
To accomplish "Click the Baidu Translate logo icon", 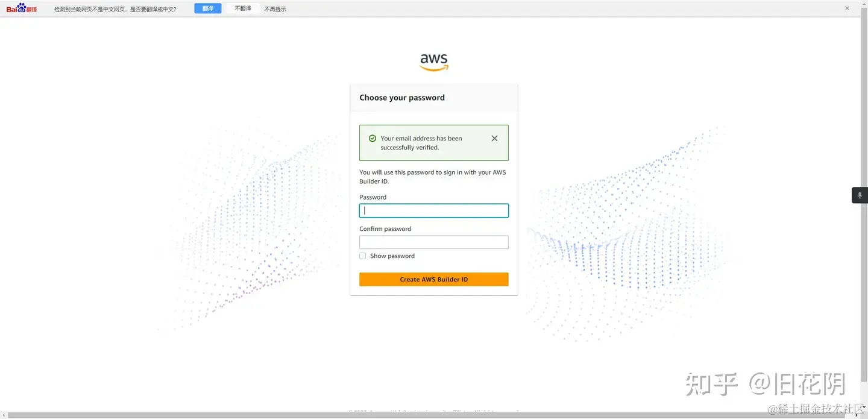I will [22, 8].
